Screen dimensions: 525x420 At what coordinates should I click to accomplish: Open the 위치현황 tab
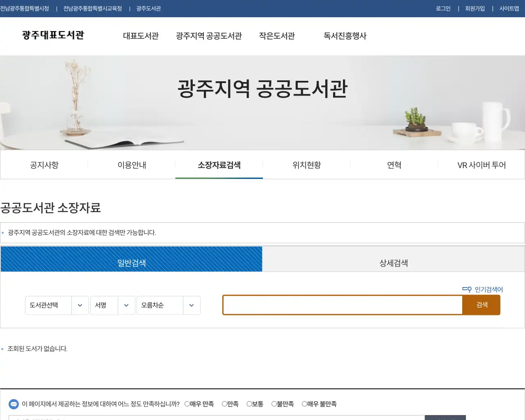tap(306, 165)
